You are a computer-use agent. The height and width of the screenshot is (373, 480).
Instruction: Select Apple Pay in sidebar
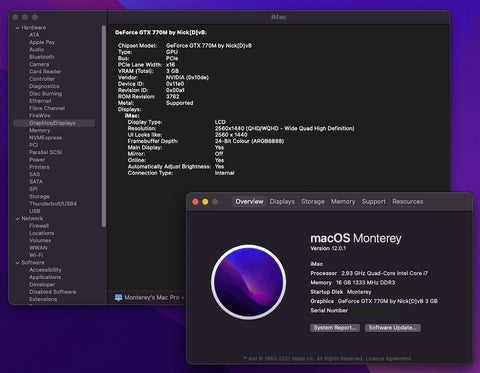coord(42,42)
